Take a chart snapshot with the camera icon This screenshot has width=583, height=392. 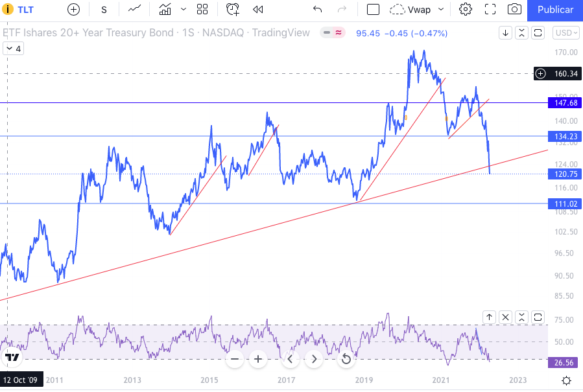pos(514,10)
